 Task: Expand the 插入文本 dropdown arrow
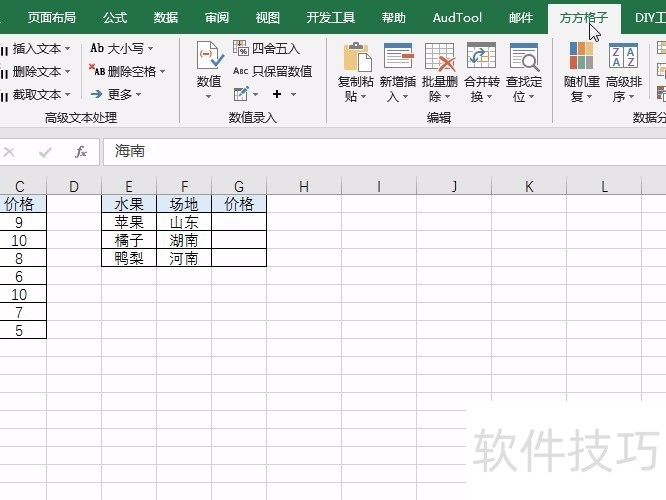68,49
